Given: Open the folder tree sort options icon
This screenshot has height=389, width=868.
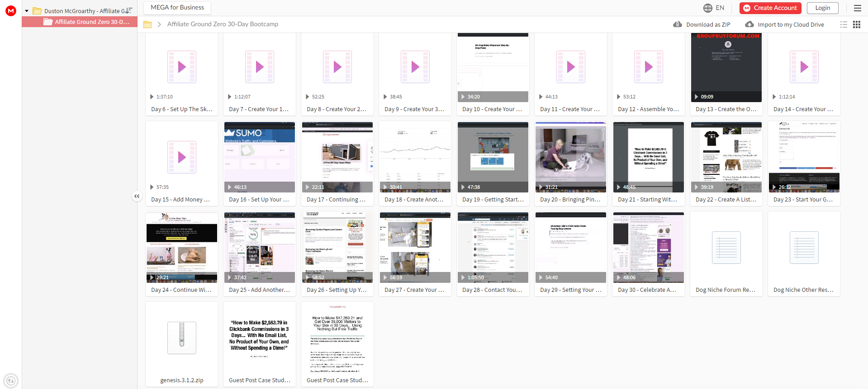Looking at the screenshot, I should (129, 10).
